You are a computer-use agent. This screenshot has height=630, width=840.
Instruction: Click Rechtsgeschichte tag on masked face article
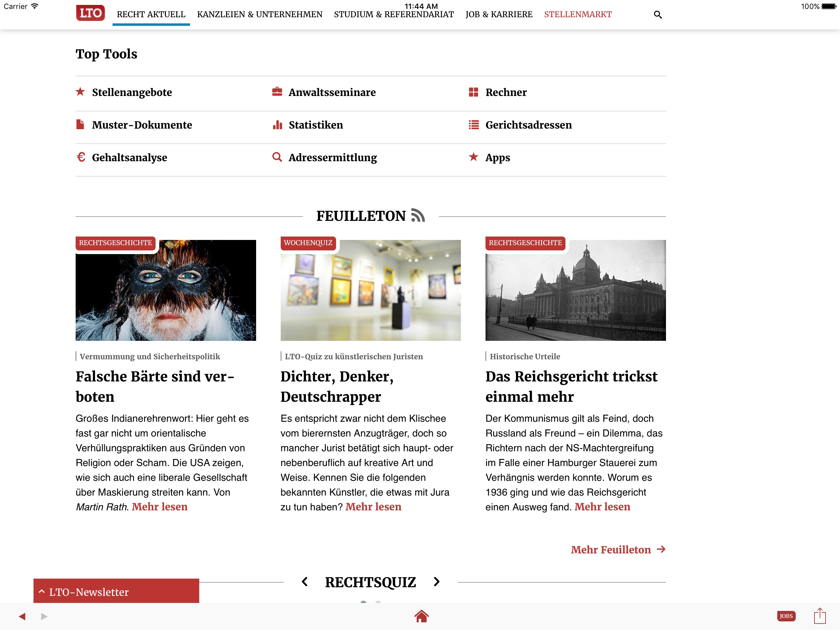tap(115, 243)
